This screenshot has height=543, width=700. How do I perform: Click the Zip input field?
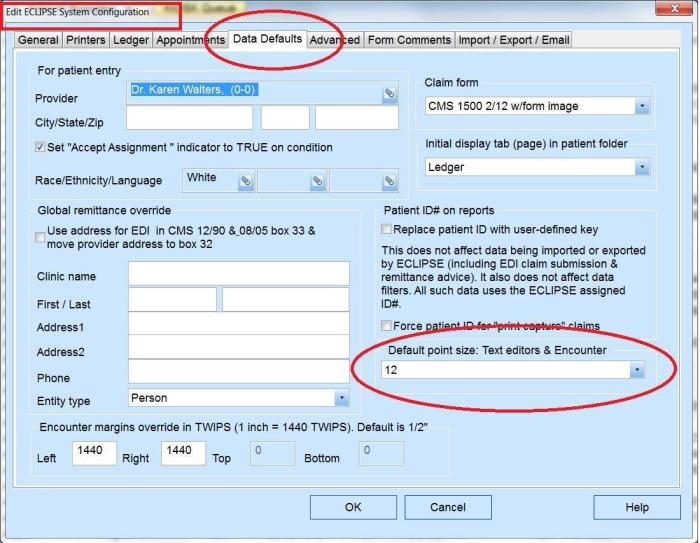[x=357, y=117]
